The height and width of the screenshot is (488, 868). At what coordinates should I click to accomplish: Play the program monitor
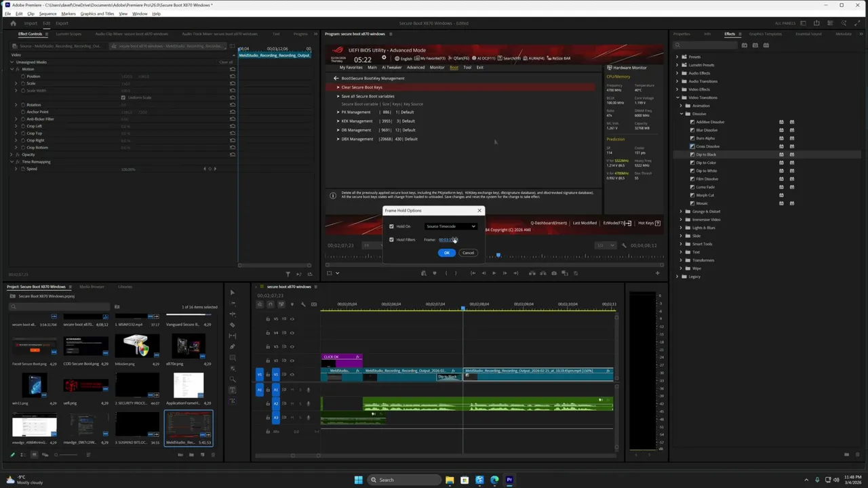coord(494,273)
